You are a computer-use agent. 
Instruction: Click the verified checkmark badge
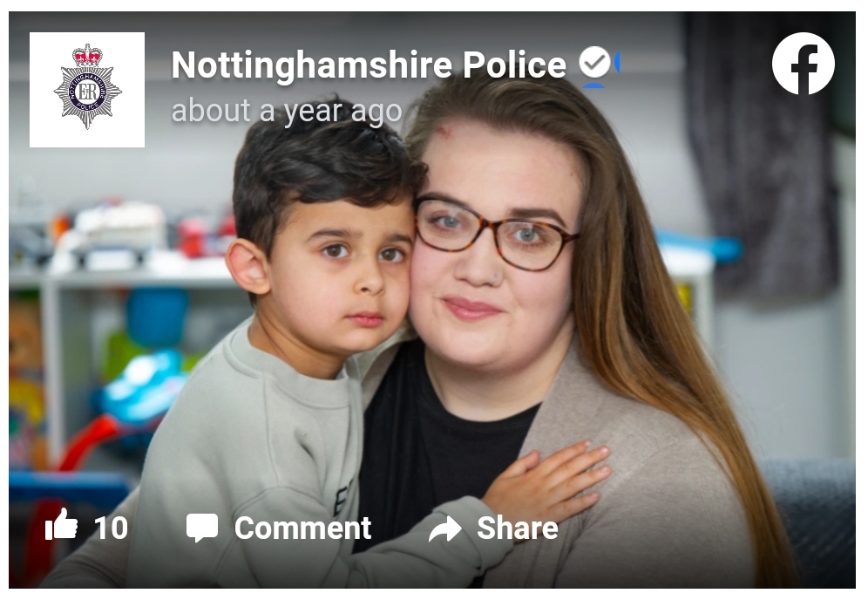coord(594,62)
